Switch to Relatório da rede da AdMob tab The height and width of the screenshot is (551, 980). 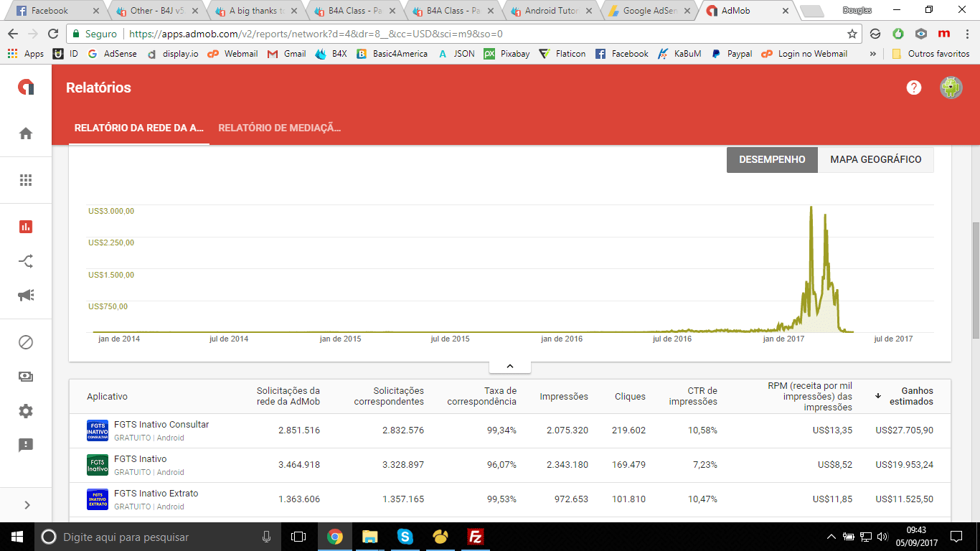click(139, 128)
